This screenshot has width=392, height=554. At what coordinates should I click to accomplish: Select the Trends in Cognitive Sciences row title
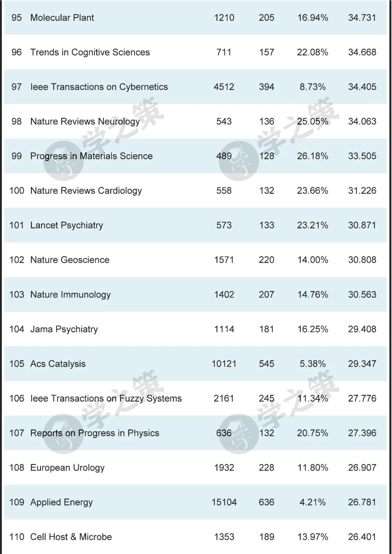click(x=90, y=52)
